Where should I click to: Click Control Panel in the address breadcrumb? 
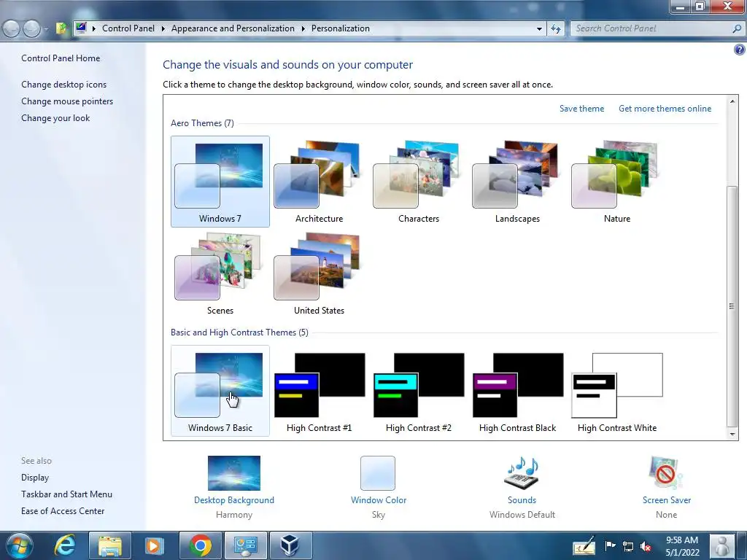click(x=128, y=28)
